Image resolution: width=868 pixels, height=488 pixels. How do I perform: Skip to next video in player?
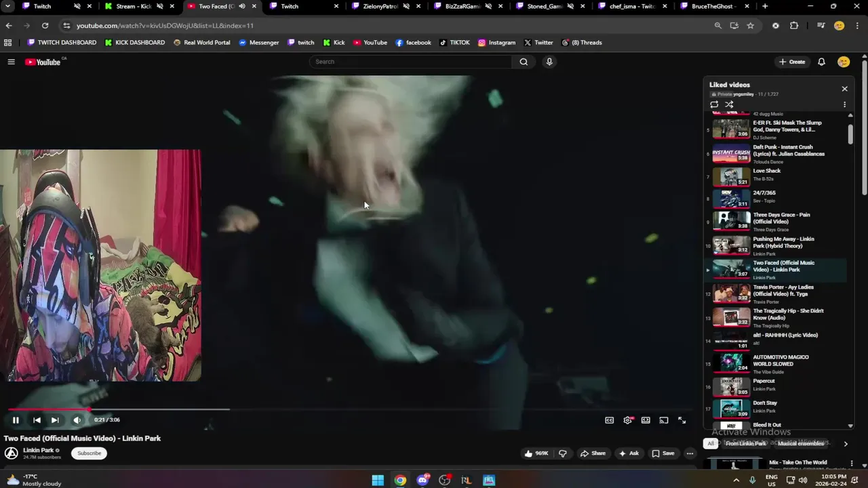pos(55,420)
